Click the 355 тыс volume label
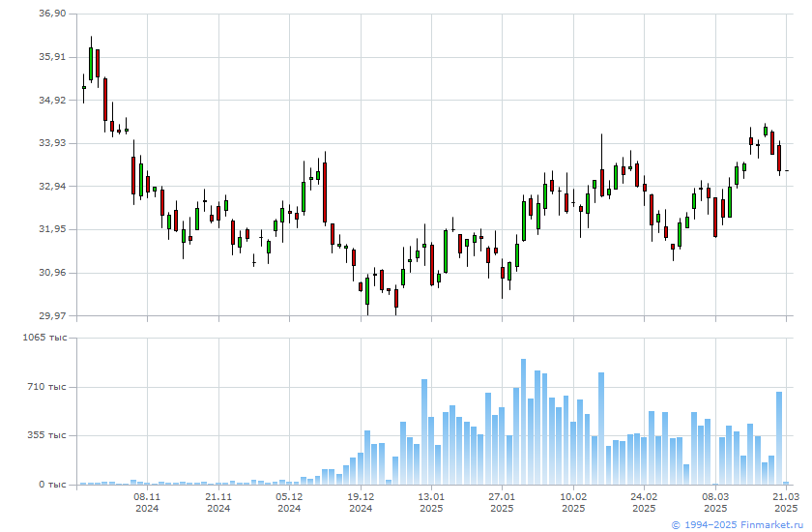812x532 pixels. click(x=47, y=435)
